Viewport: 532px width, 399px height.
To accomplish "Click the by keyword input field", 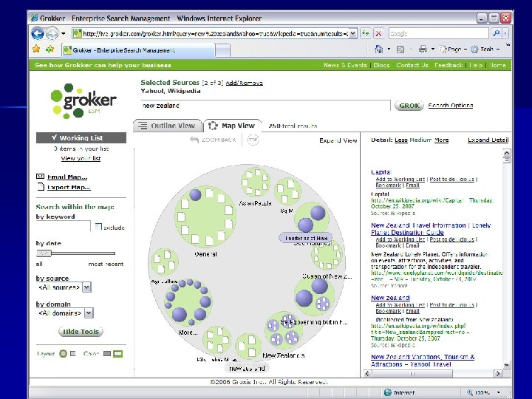I will (63, 226).
